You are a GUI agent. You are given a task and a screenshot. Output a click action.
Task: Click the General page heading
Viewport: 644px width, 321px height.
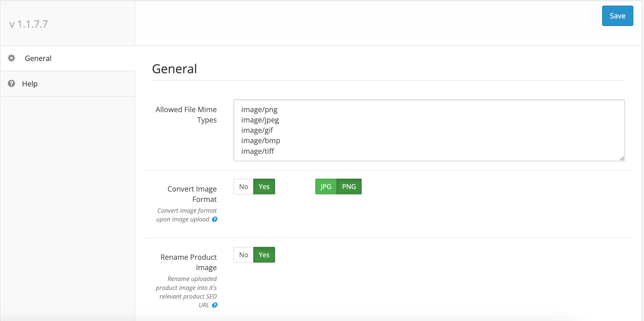point(175,69)
